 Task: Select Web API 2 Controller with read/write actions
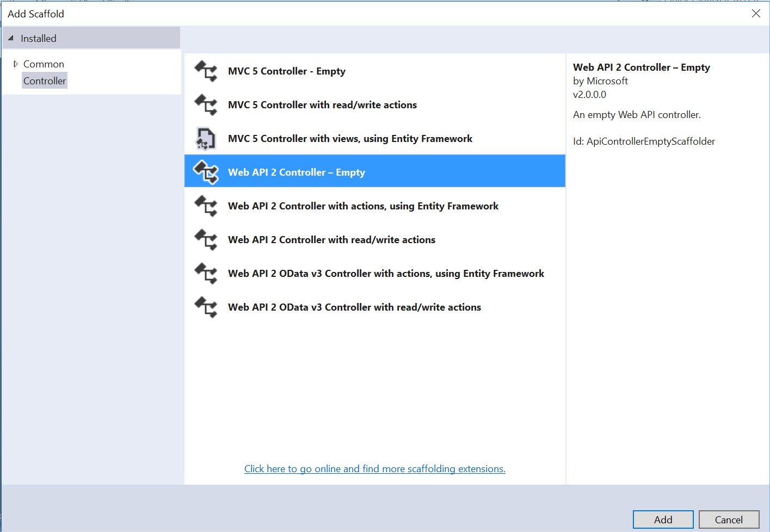(x=331, y=240)
